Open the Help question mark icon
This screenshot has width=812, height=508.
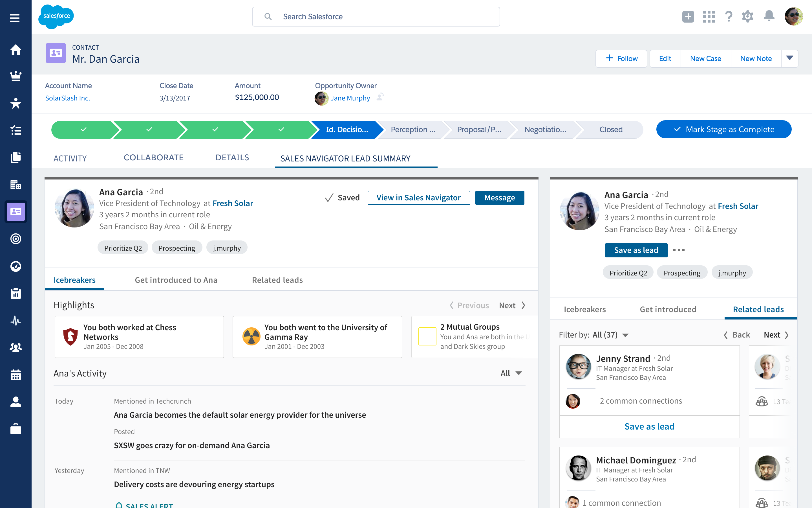coord(729,16)
